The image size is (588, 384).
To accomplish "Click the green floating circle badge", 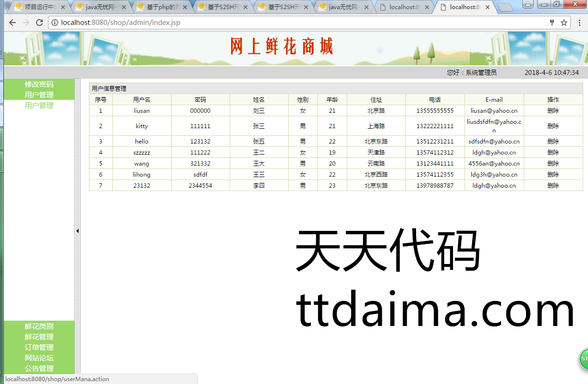I will click(583, 359).
